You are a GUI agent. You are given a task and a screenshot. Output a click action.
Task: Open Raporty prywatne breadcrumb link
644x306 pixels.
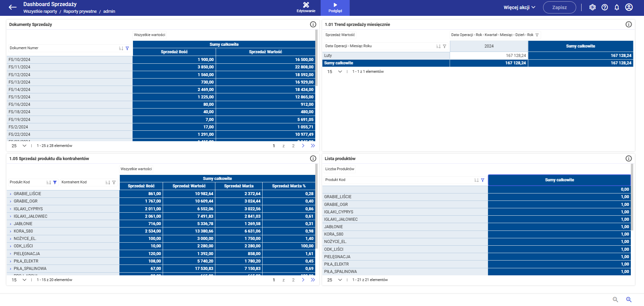80,11
